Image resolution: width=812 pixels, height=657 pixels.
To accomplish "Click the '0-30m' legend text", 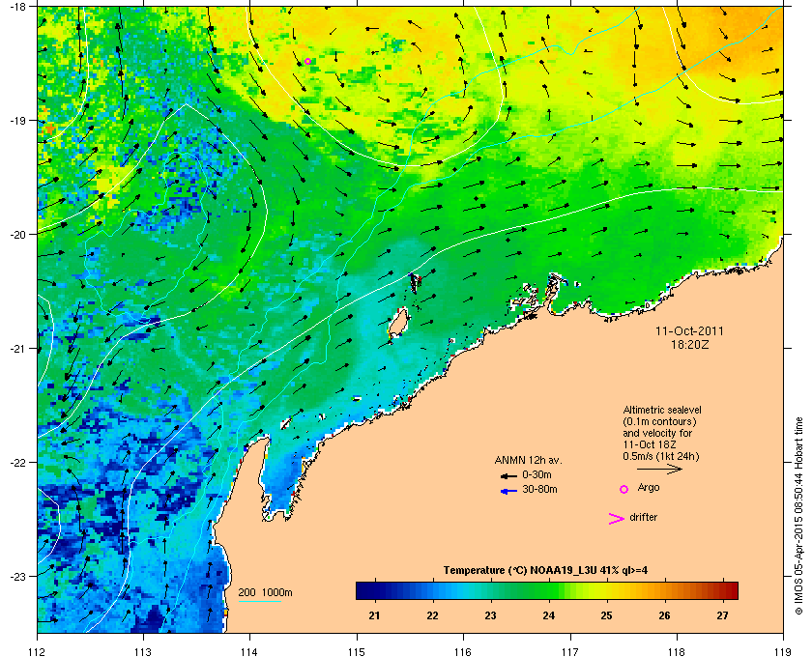I will (536, 474).
